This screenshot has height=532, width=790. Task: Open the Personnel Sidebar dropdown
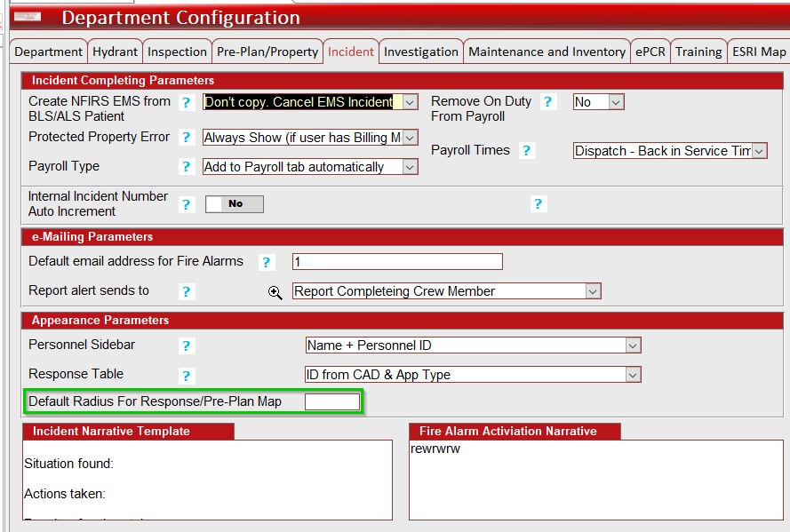pos(473,345)
